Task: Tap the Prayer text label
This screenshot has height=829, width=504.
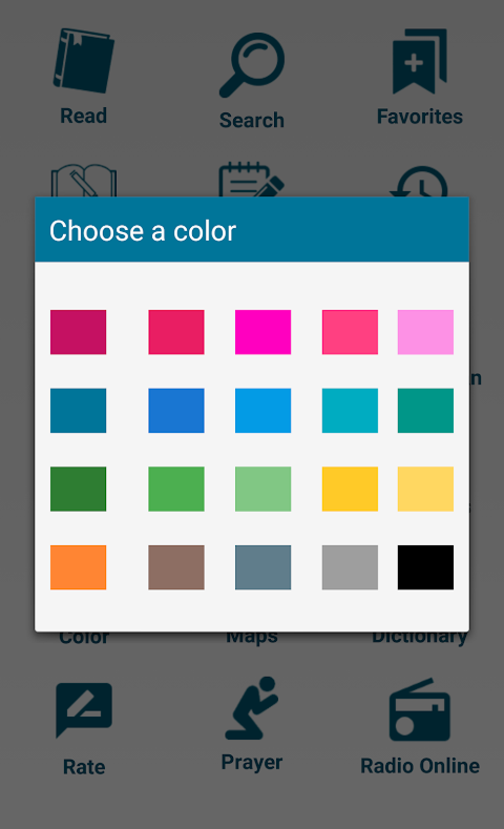Action: 252,762
